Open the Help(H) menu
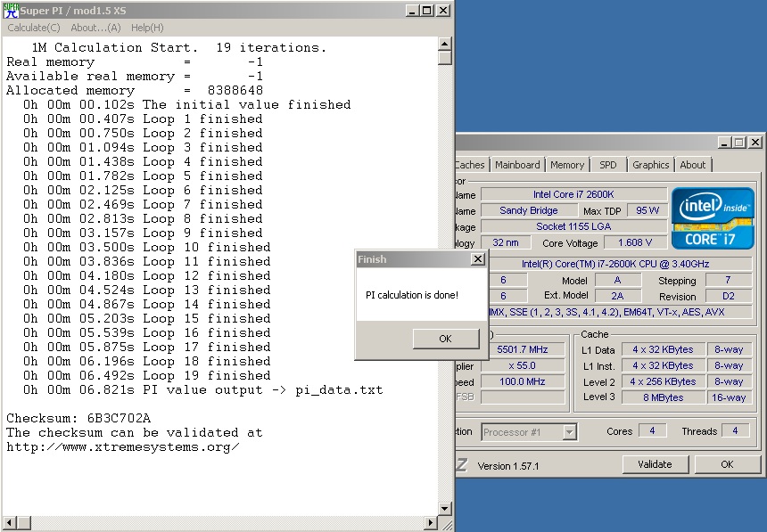The height and width of the screenshot is (532, 767). [x=147, y=28]
